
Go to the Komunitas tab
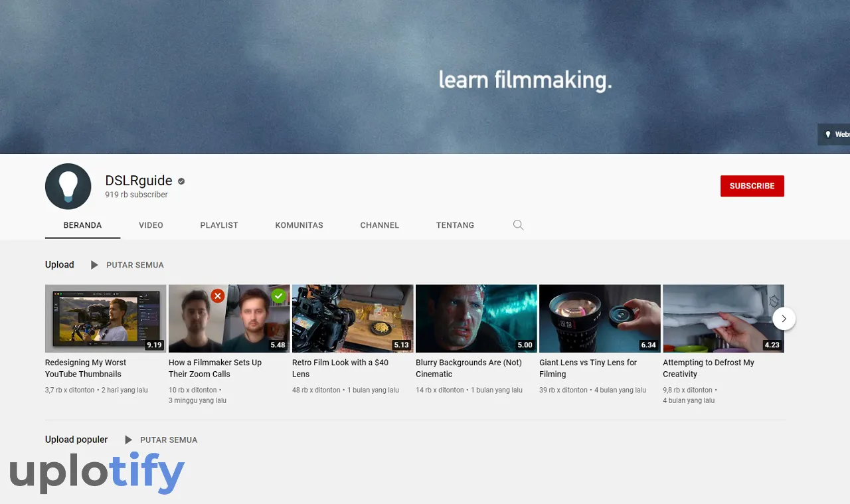[299, 225]
